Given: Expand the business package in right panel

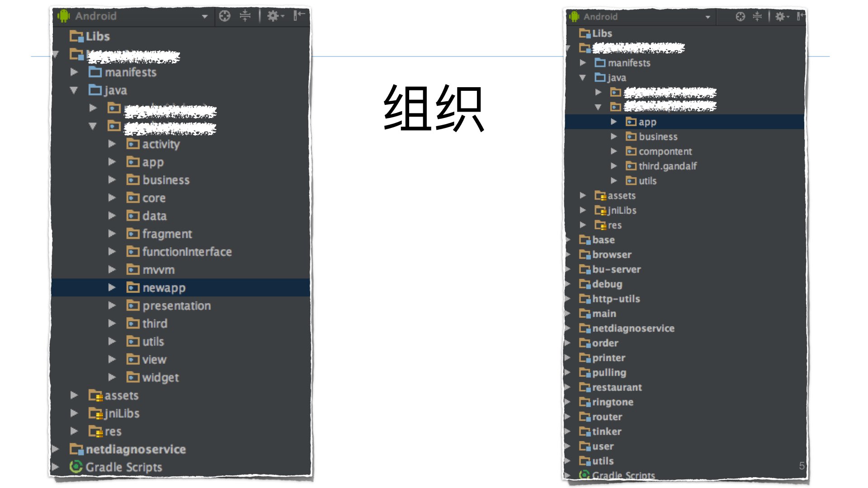Looking at the screenshot, I should 614,136.
